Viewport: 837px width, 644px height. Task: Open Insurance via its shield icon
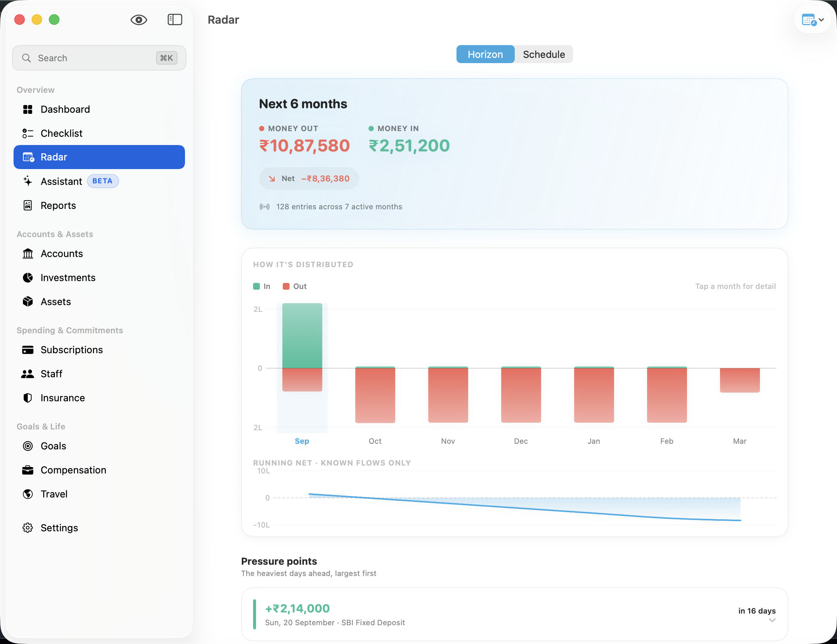tap(27, 398)
